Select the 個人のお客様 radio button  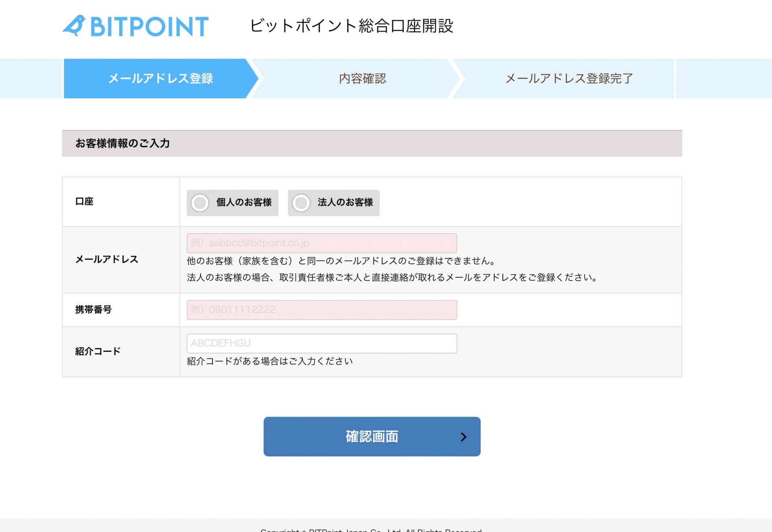click(200, 203)
